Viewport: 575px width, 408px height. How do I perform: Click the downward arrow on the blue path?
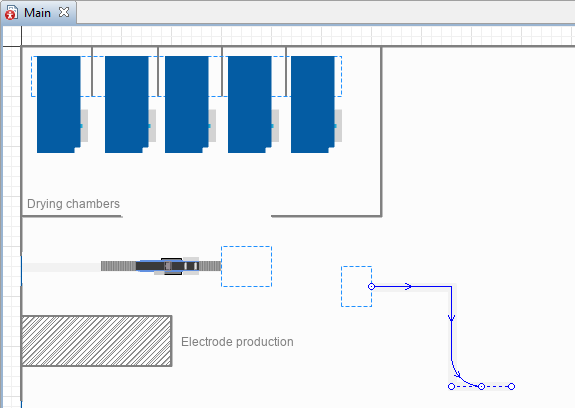(x=451, y=318)
